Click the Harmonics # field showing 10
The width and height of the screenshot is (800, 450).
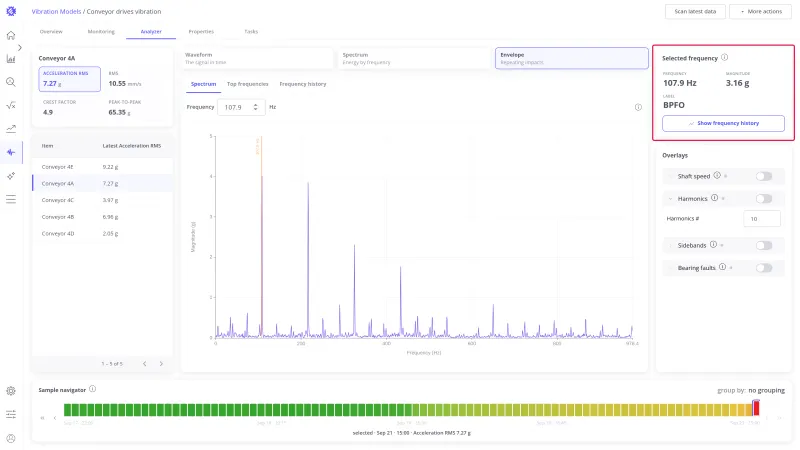[x=762, y=218]
